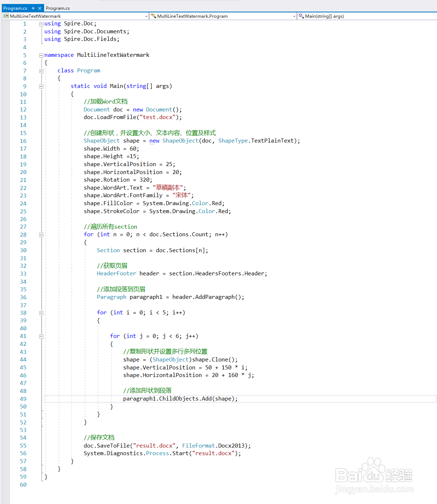Viewport: 437px width, 504px height.
Task: Pin the active Program.cs tab
Action: point(33,8)
